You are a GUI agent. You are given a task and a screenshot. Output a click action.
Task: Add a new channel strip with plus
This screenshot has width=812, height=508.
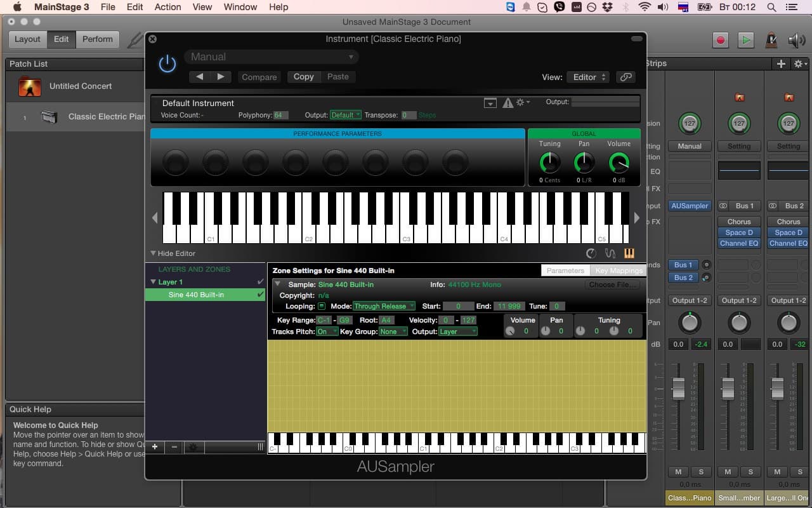[781, 63]
